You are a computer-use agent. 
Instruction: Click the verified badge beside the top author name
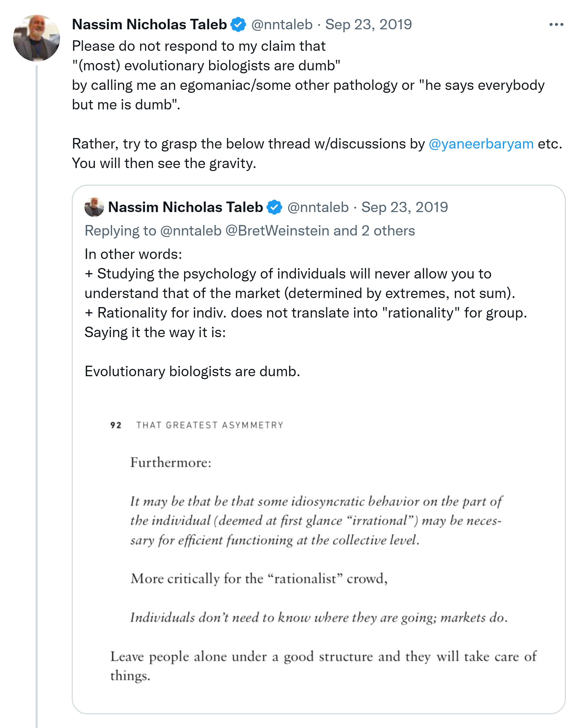coord(238,25)
